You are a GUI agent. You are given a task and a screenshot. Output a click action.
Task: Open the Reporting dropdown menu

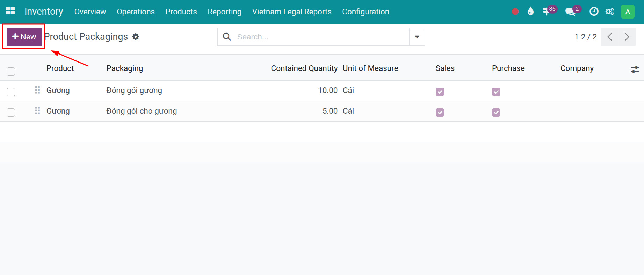tap(224, 12)
